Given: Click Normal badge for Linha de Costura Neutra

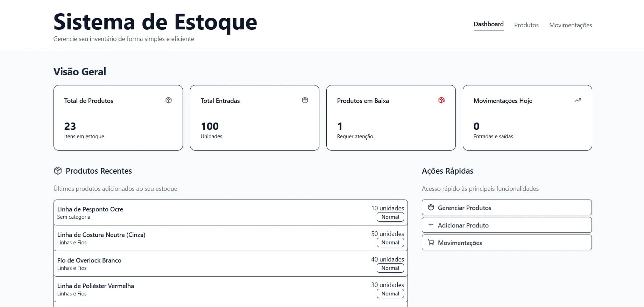Looking at the screenshot, I should click(x=390, y=243).
